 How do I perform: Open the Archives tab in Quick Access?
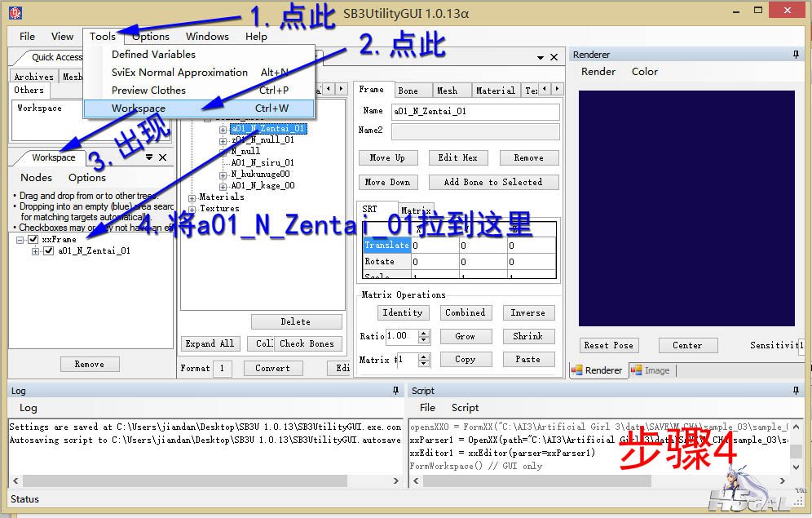tap(33, 77)
